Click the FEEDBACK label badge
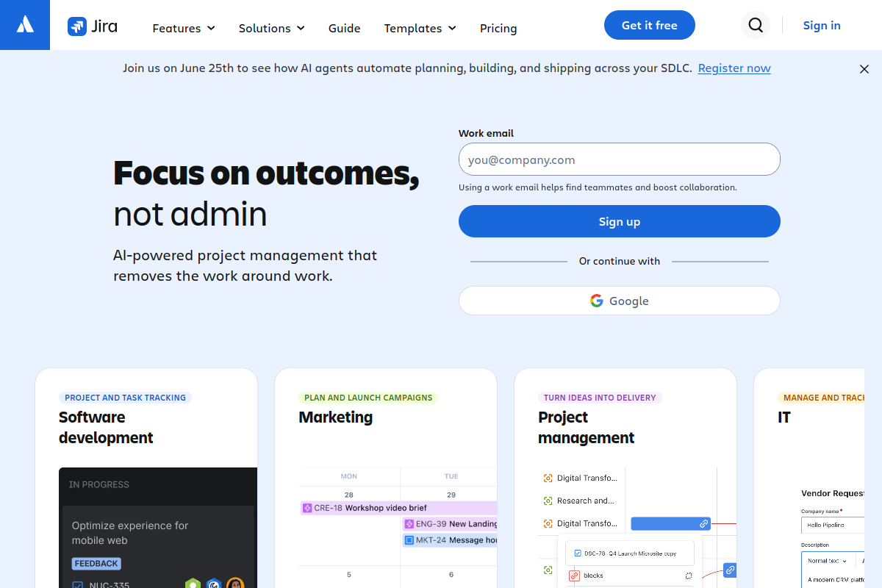The image size is (882, 588). pyautogui.click(x=96, y=564)
